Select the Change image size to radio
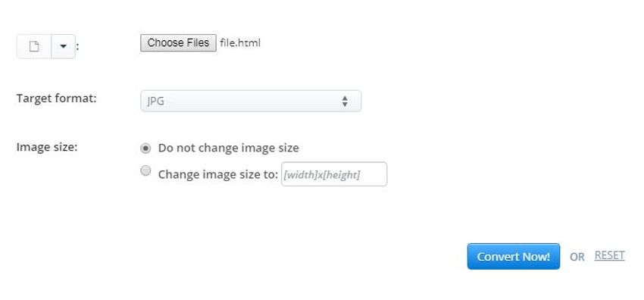 [x=145, y=170]
